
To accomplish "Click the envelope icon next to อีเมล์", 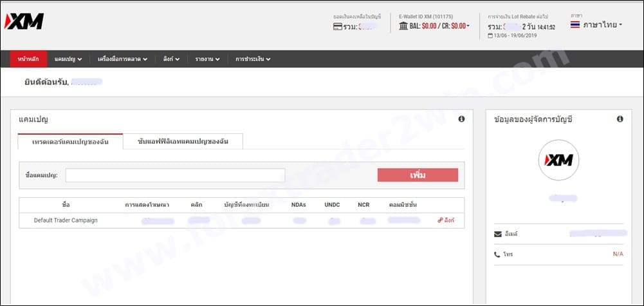I will click(x=497, y=234).
